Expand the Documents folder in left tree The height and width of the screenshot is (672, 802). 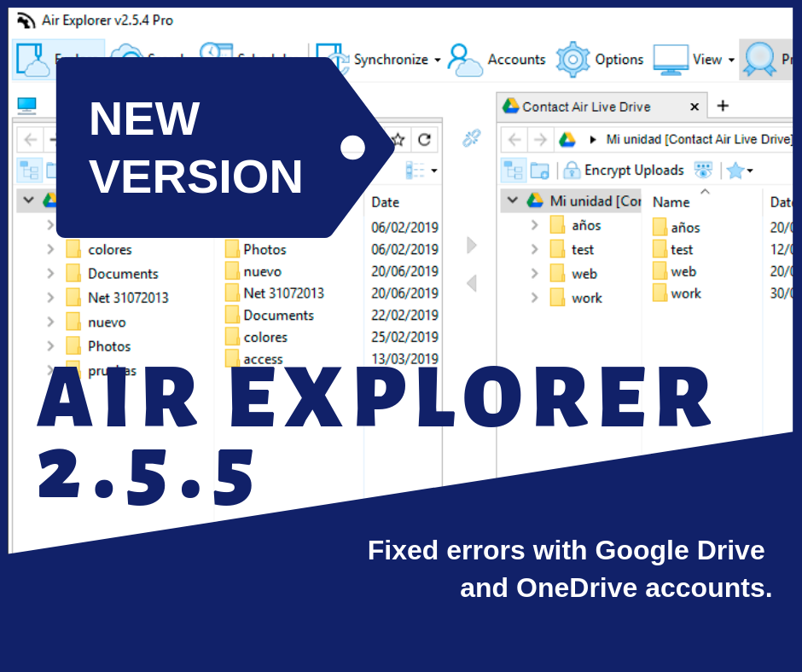[x=50, y=274]
